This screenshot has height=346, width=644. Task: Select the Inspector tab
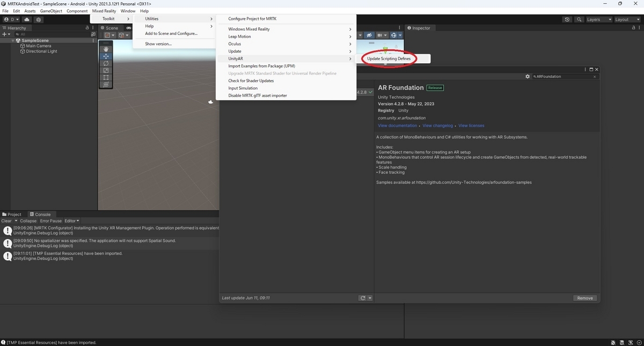pyautogui.click(x=419, y=28)
